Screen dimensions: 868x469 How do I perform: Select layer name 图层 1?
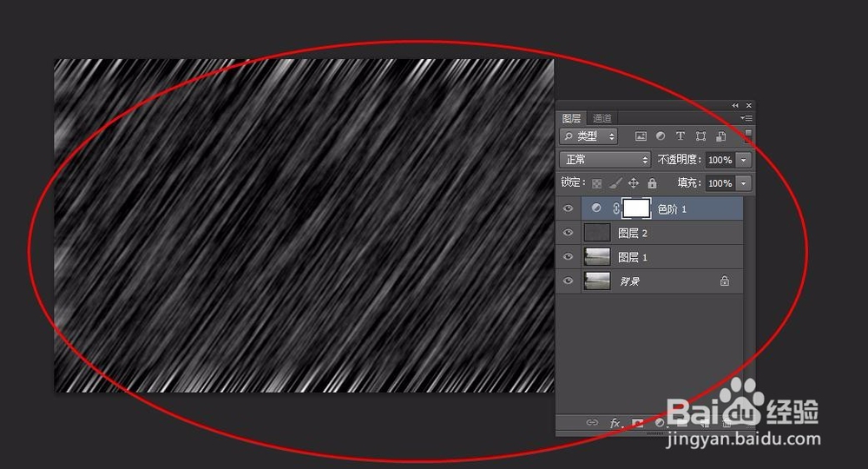click(633, 257)
